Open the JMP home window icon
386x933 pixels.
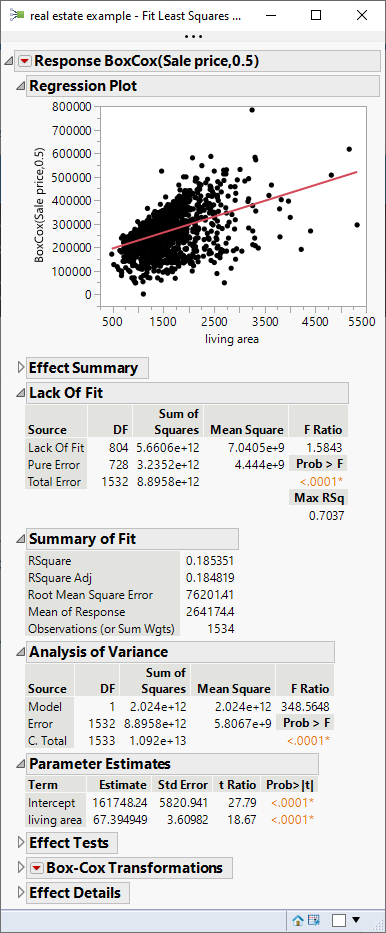[299, 920]
